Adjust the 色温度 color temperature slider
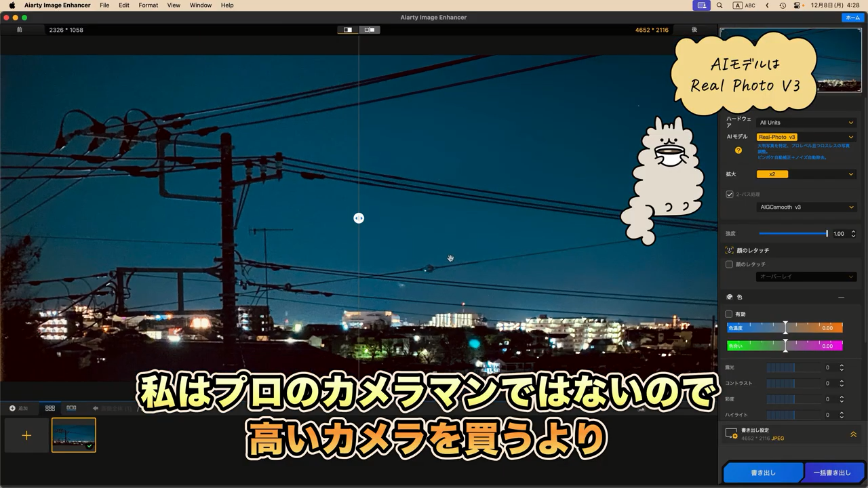Screen dimensions: 868x488 tap(785, 328)
